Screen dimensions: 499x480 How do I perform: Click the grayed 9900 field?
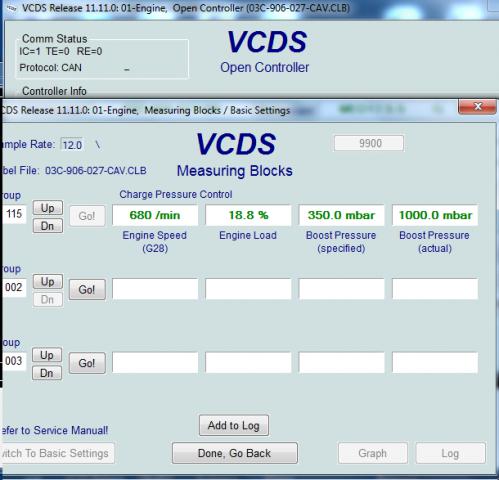(x=369, y=143)
